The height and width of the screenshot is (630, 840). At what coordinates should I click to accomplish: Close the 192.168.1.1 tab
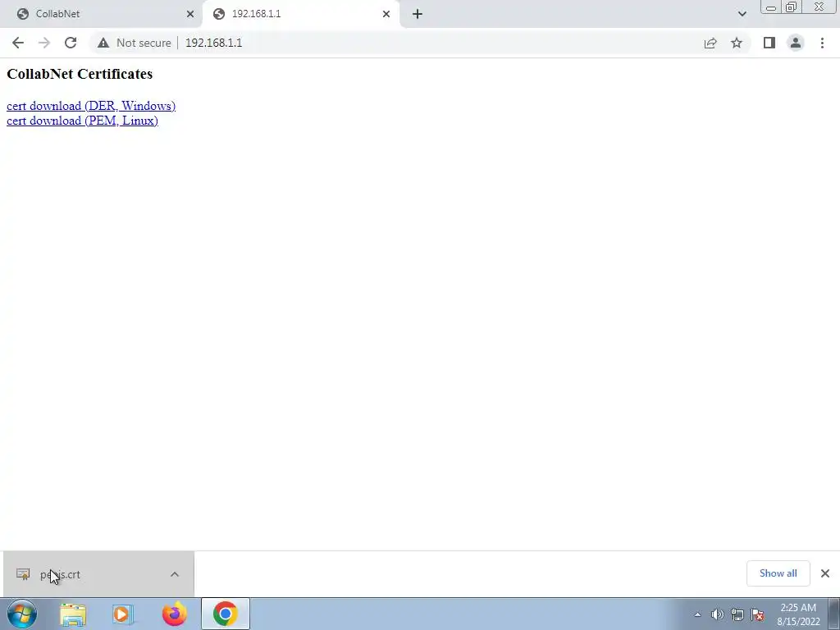[386, 14]
